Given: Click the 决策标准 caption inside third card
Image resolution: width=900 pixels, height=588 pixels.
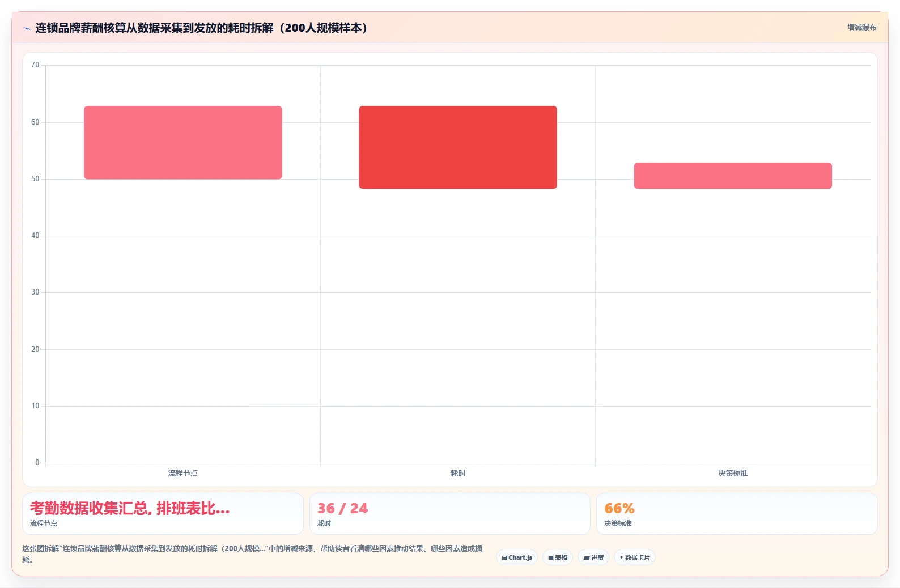Looking at the screenshot, I should [x=618, y=523].
